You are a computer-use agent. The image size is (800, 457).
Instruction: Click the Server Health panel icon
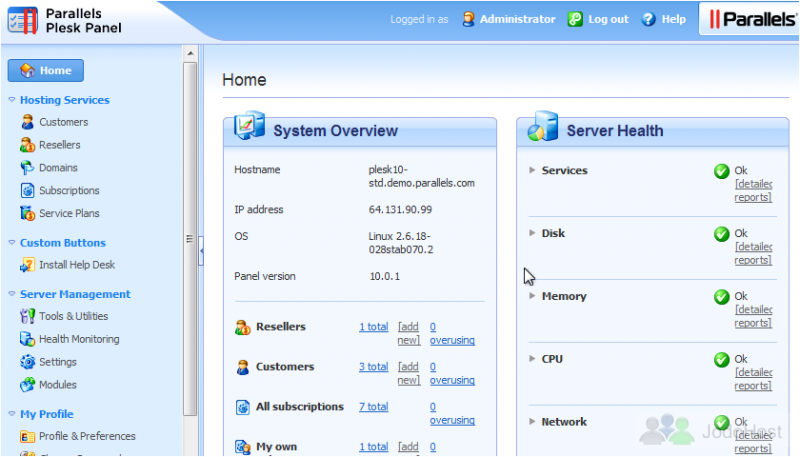(543, 126)
